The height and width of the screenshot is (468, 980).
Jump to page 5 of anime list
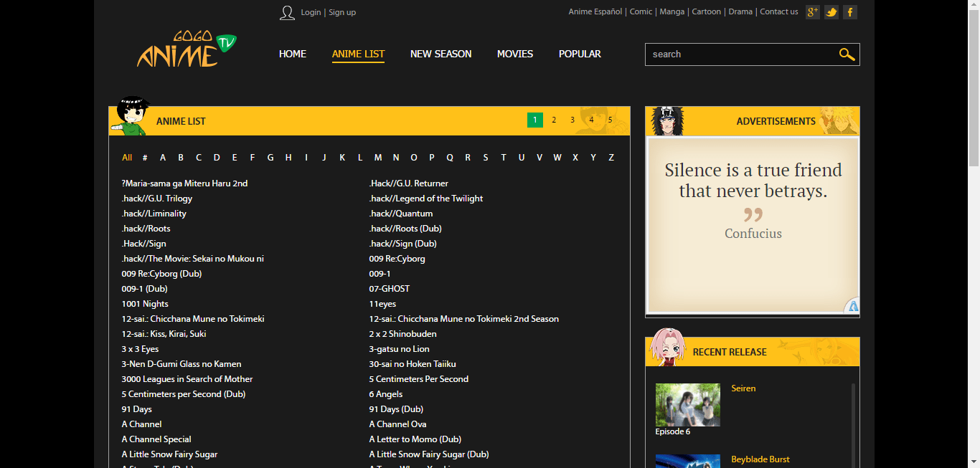coord(610,120)
